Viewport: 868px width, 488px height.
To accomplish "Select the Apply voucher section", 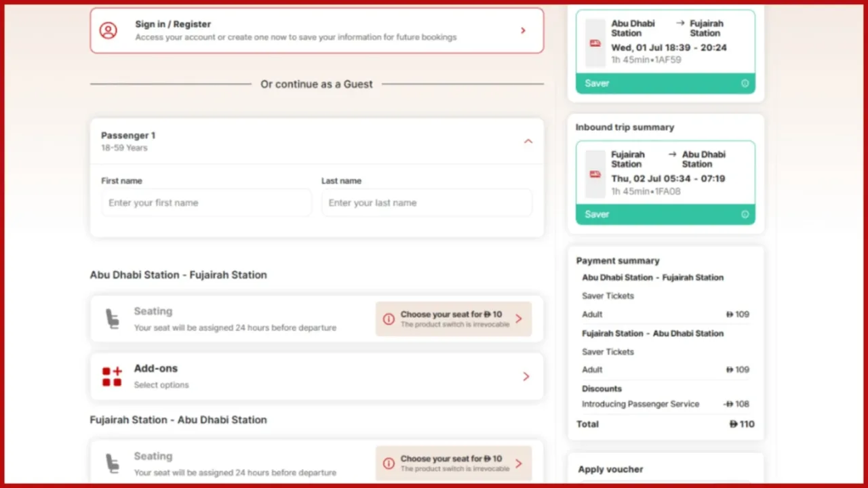I will (x=665, y=469).
